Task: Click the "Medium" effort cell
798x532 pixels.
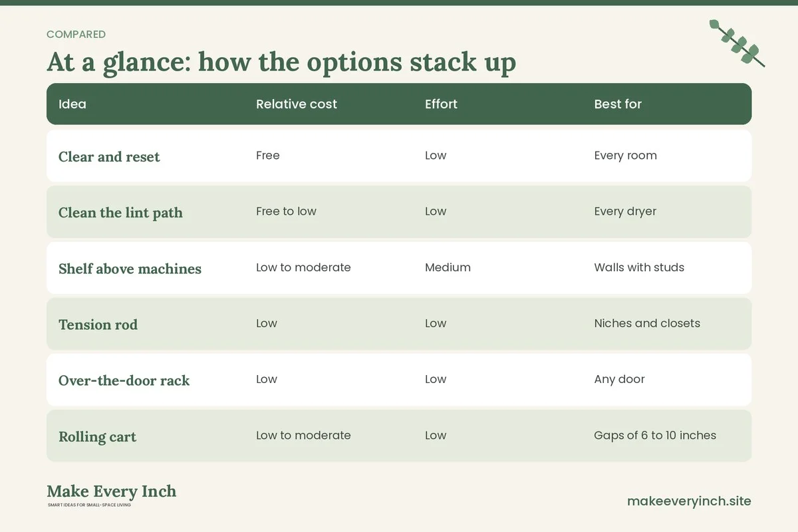Action: coord(448,267)
